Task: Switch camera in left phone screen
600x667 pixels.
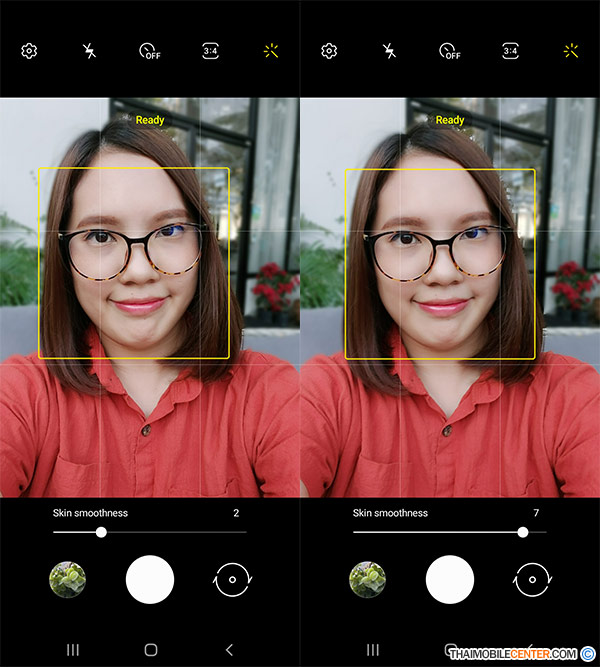Action: pos(232,579)
